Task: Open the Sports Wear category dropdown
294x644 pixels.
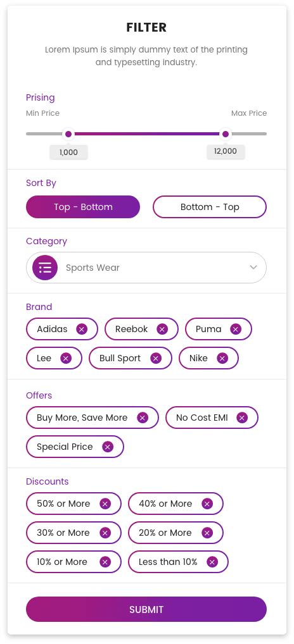Action: pyautogui.click(x=146, y=268)
